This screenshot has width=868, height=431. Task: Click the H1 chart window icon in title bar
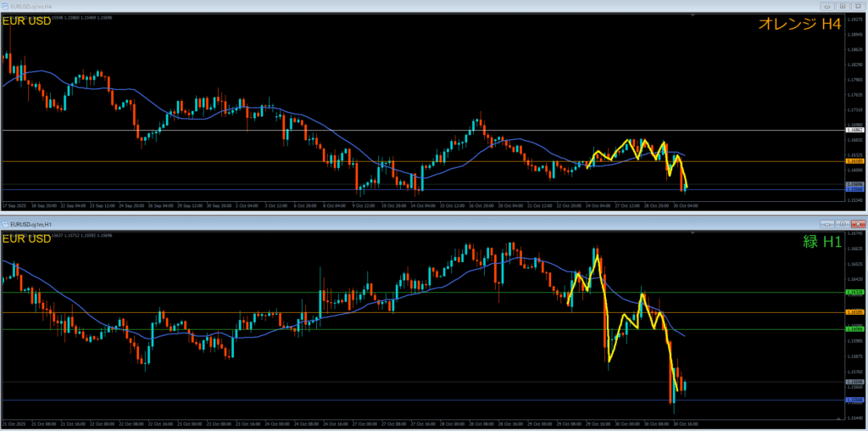(6, 224)
